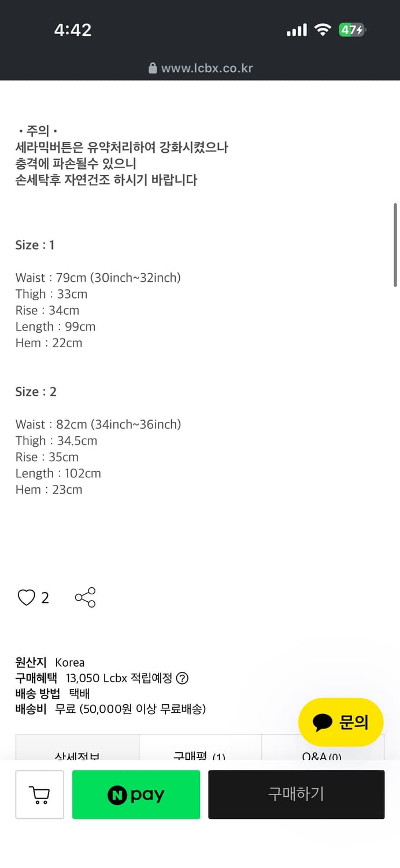This screenshot has height=868, width=400.
Task: Tap the cellular signal bars icon
Action: 297,30
